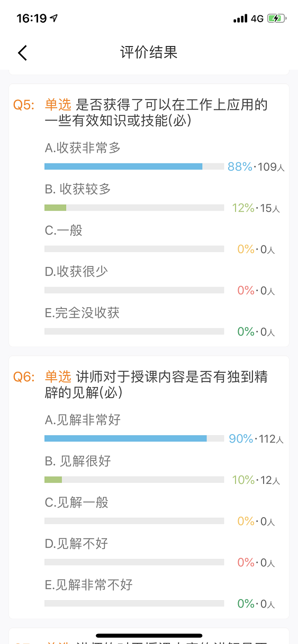Tap the blue 88% progress bar
The image size is (298, 644).
123,167
